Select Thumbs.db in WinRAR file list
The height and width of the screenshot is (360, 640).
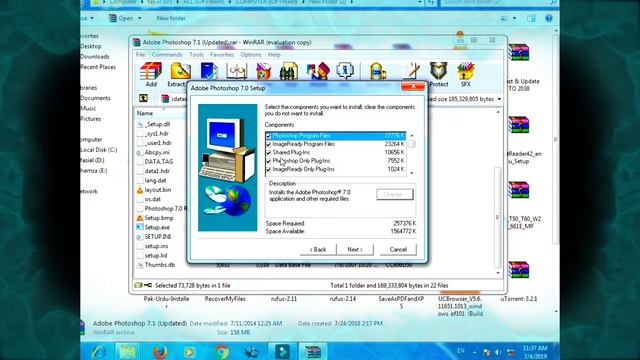coord(160,265)
